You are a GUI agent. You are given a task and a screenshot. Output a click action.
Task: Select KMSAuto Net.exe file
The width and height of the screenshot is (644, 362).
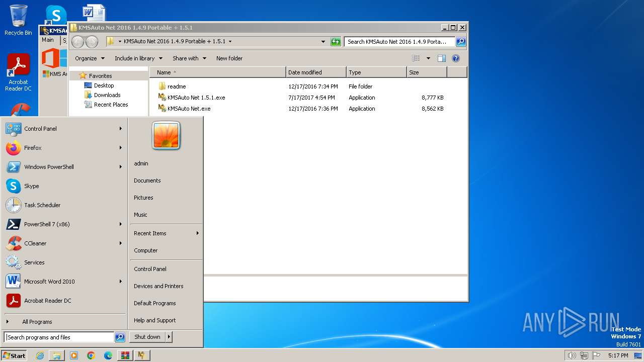(189, 109)
